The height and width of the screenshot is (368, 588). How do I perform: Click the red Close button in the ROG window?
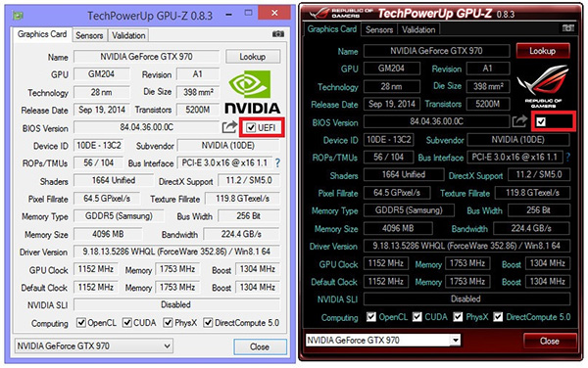[x=550, y=341]
